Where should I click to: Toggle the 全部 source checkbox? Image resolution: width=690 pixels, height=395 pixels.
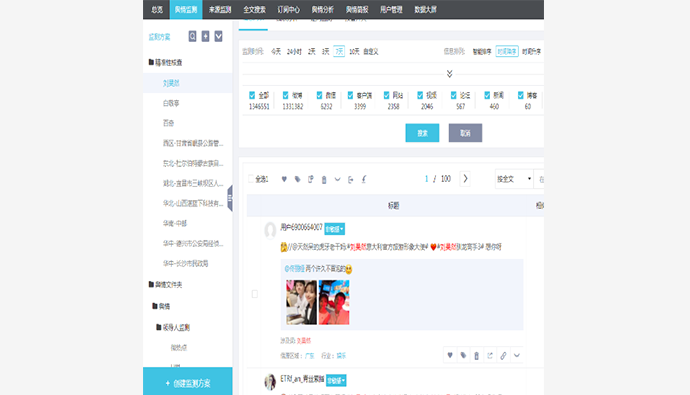coord(252,95)
